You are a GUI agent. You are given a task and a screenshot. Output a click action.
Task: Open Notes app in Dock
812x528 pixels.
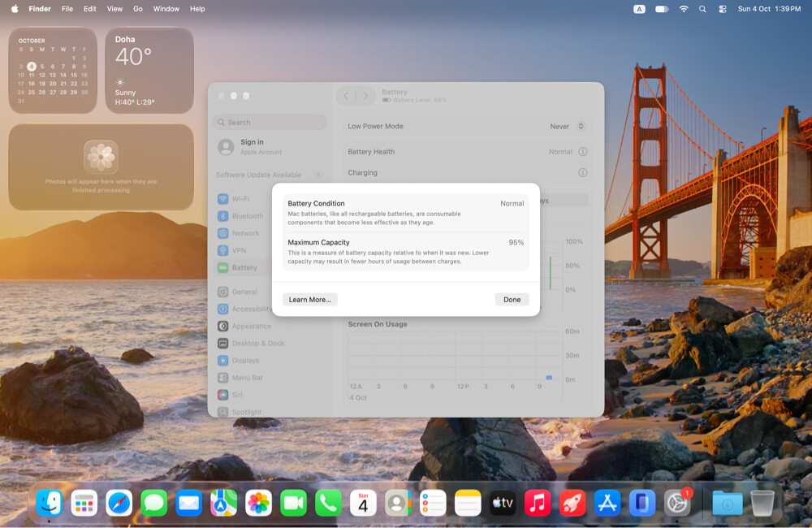468,503
